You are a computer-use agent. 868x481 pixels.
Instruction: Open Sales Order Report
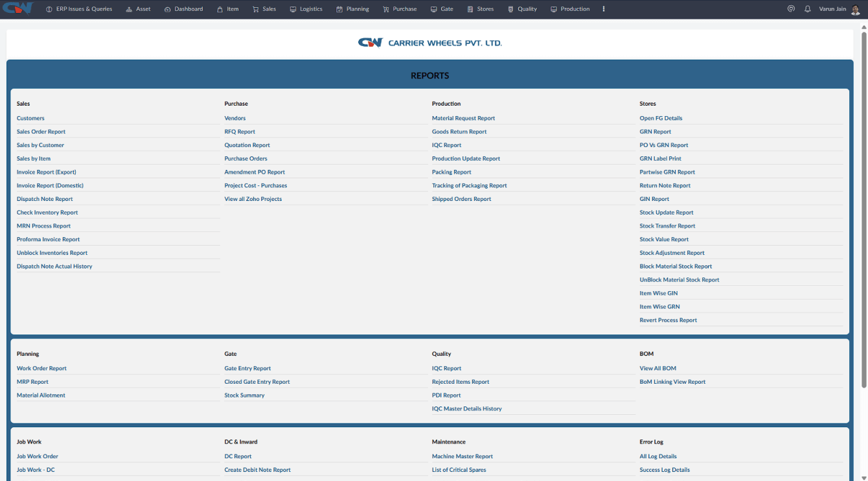(x=41, y=132)
